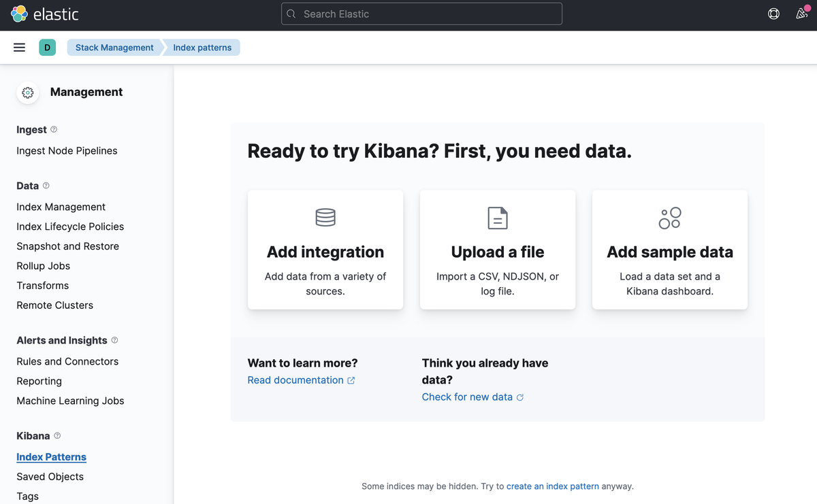
Task: Select the Upload a file card
Action: (498, 250)
